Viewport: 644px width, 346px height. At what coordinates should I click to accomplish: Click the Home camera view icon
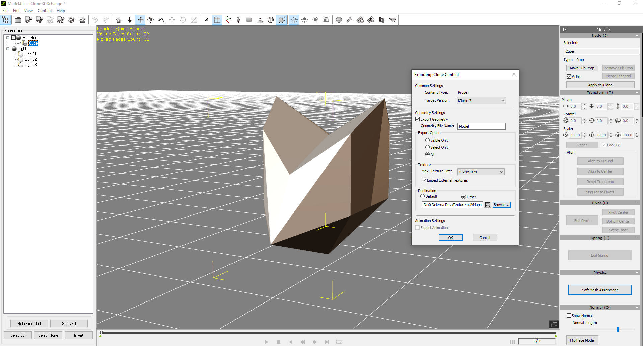(x=119, y=20)
